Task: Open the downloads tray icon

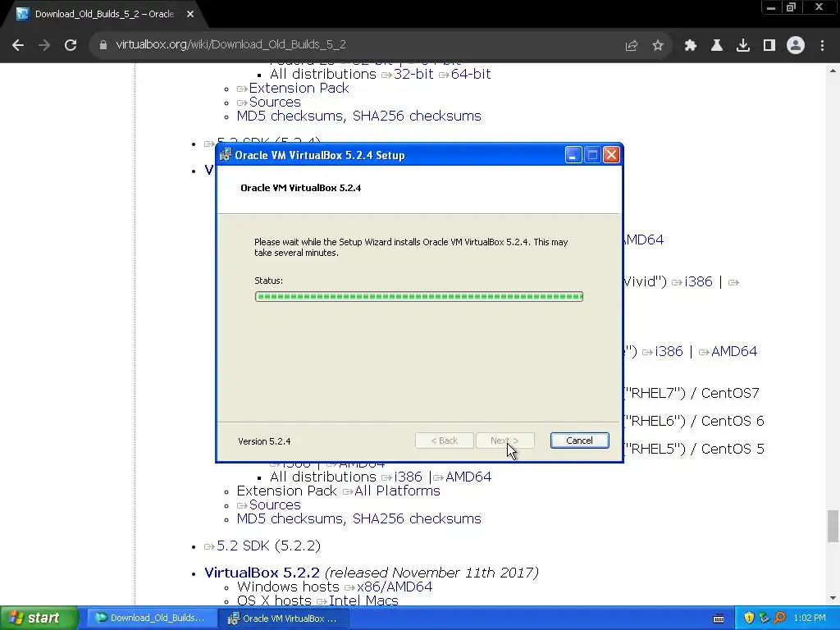Action: [x=743, y=46]
